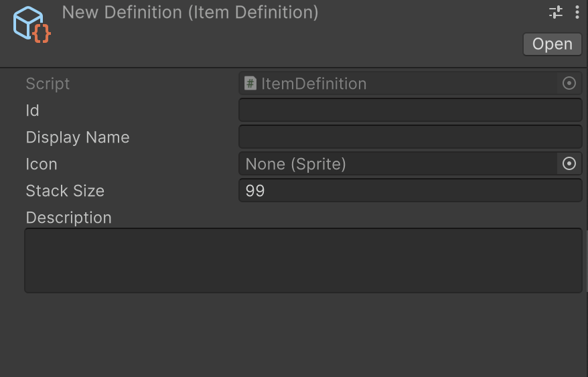This screenshot has width=588, height=377.
Task: Focus the Display Name text field
Action: point(410,137)
